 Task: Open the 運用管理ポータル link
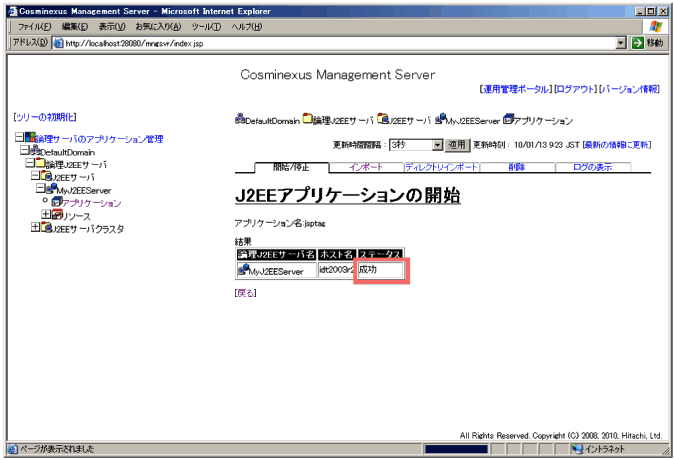(515, 89)
